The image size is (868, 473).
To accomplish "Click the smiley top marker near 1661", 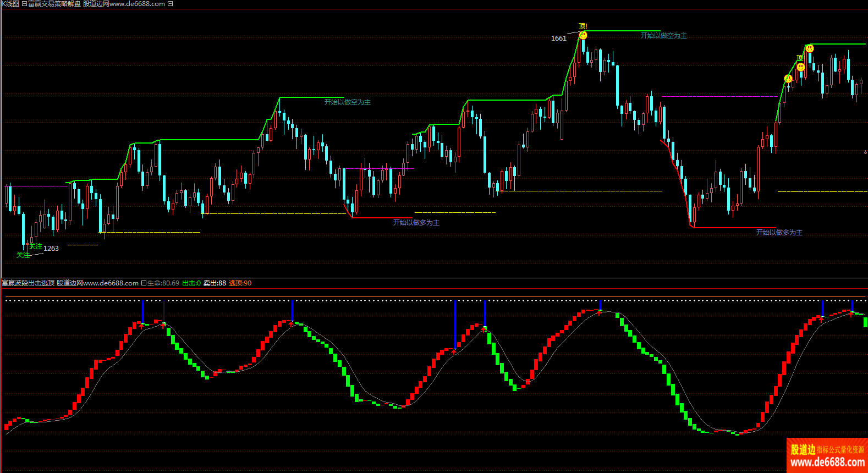I will [x=583, y=36].
